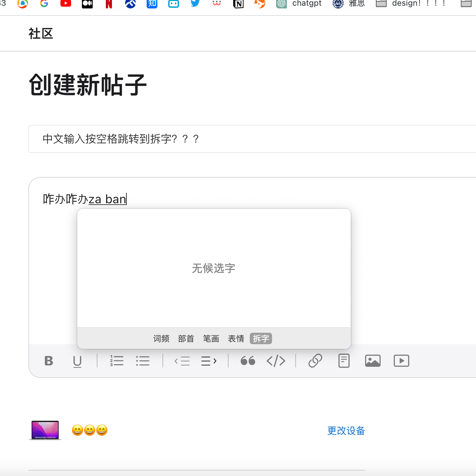Open the 表情 emoji tab

pyautogui.click(x=236, y=338)
